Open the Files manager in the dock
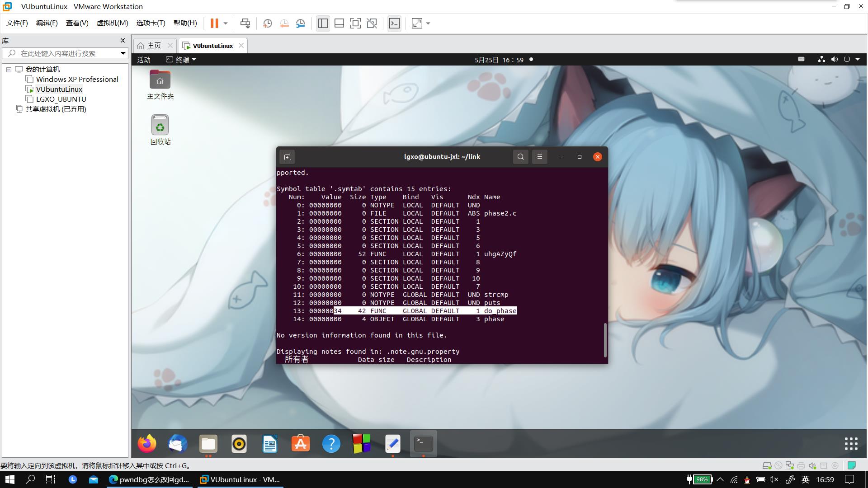Viewport: 868px width, 488px height. click(x=208, y=444)
